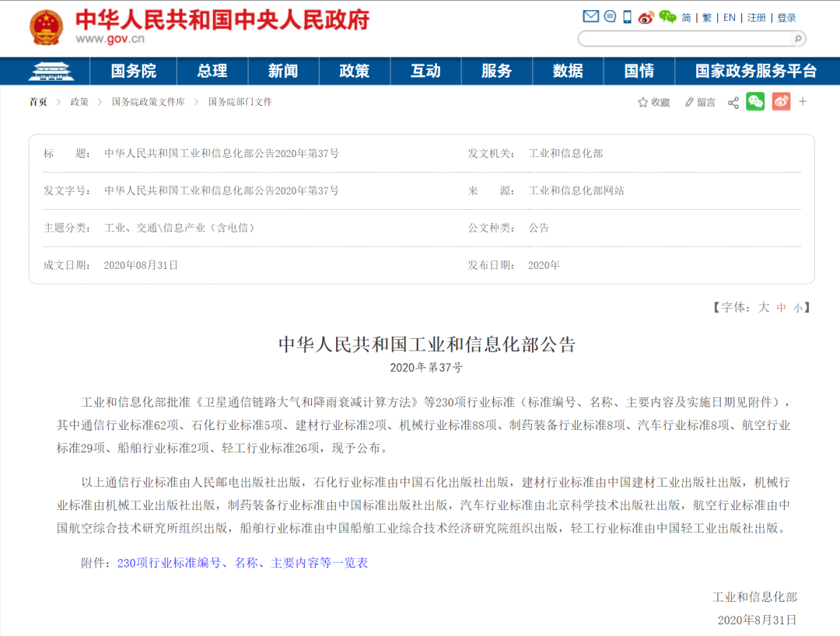
Task: Click the 登录 login link
Action: tap(786, 18)
